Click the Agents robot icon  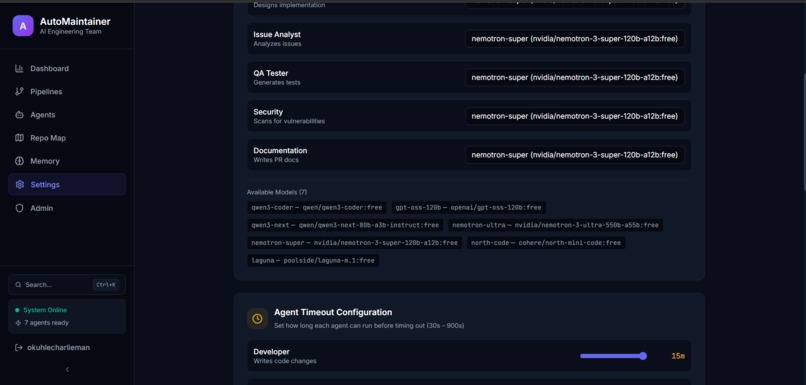tap(20, 115)
